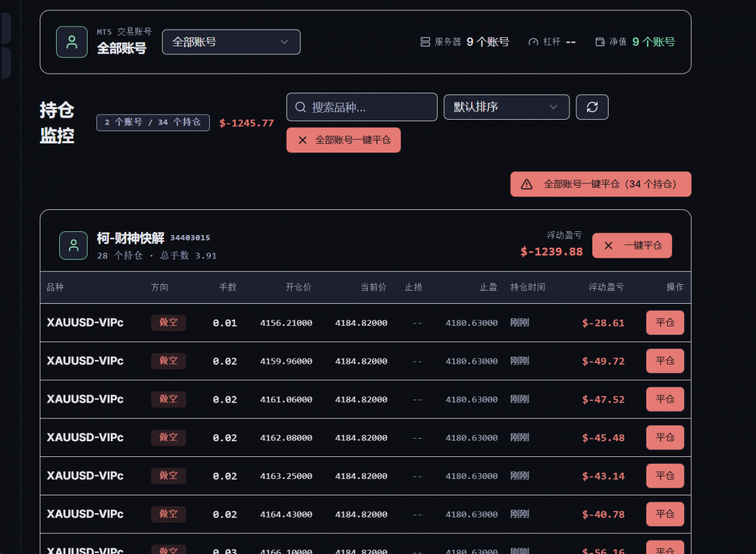
Task: Click 平仓 for the 4161.06000 open-price row
Action: pyautogui.click(x=665, y=399)
